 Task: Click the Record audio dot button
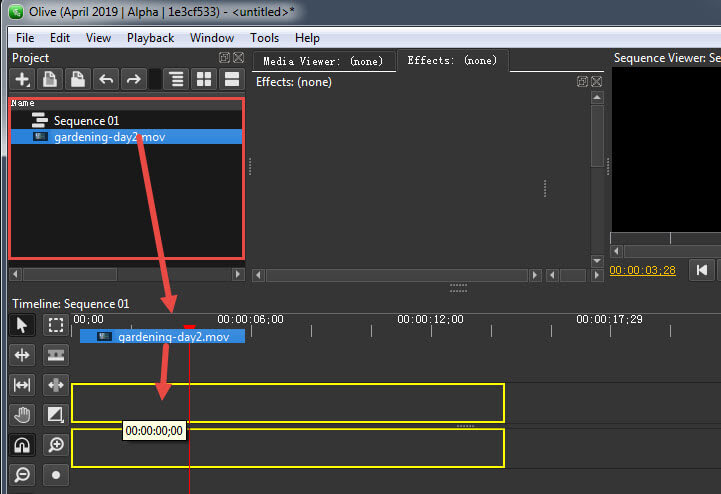[56, 475]
